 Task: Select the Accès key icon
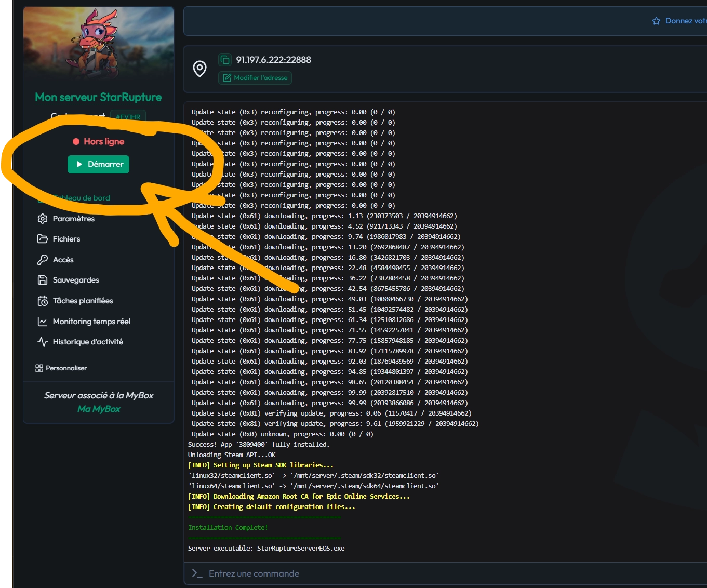click(x=43, y=260)
